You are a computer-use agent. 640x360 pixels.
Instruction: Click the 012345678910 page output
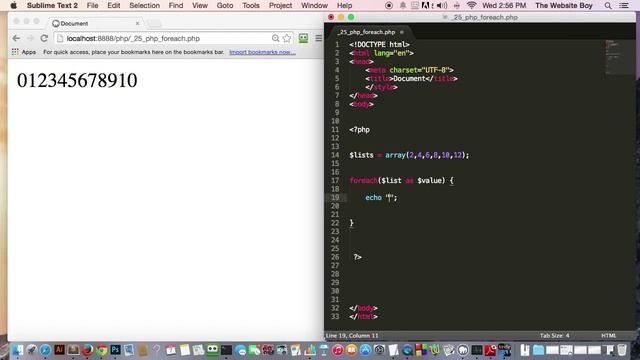coord(77,80)
